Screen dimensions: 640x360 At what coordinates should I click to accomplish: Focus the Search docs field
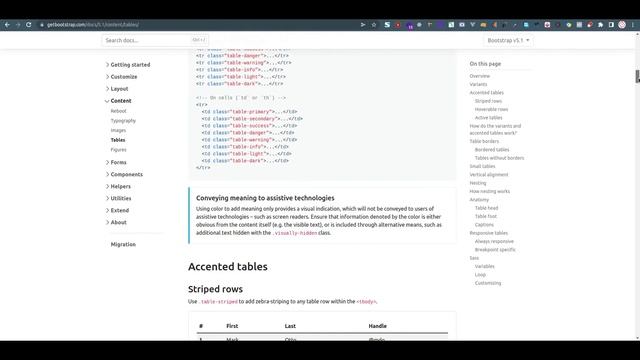click(x=155, y=40)
